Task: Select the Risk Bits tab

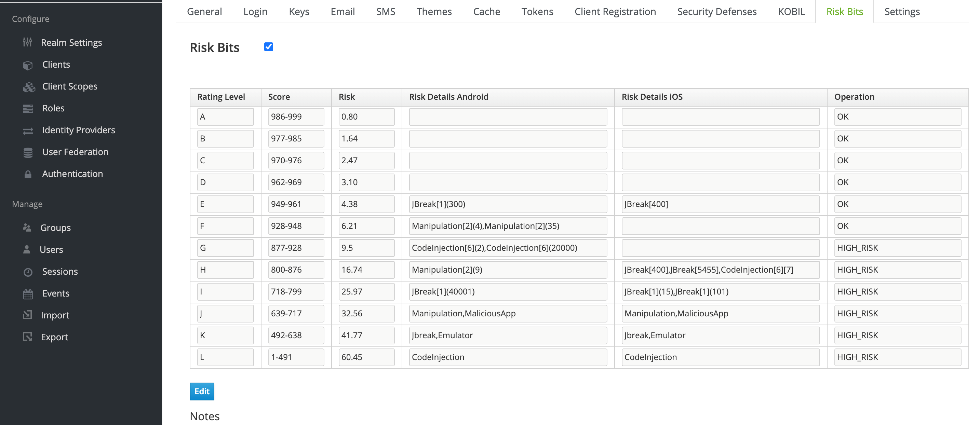Action: (845, 11)
